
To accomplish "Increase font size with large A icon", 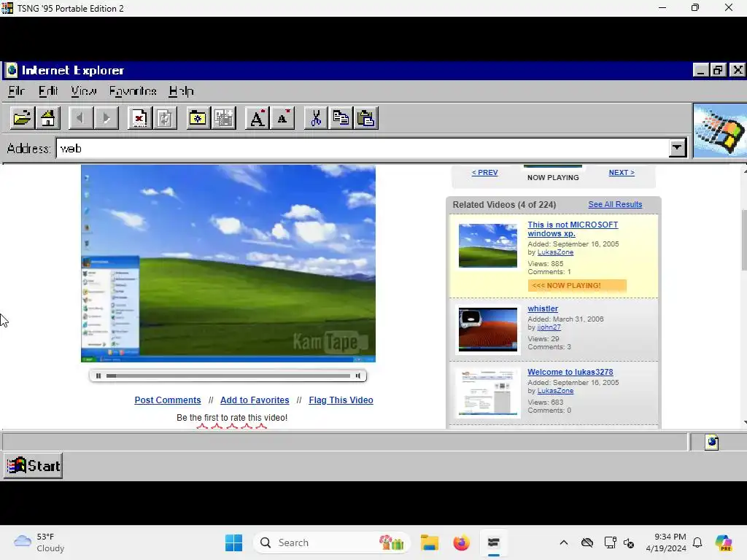I will point(257,117).
